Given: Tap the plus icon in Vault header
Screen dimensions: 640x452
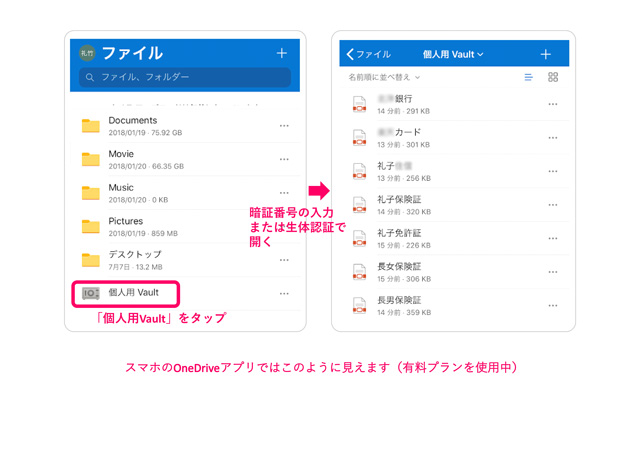Looking at the screenshot, I should pyautogui.click(x=546, y=54).
